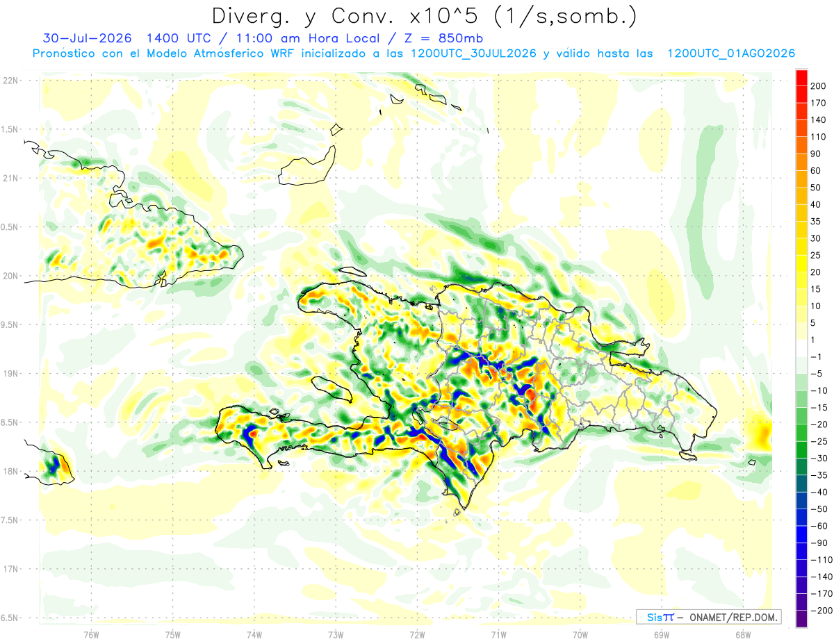Select the -60 color scale label
This screenshot has height=644, width=834.
pyautogui.click(x=819, y=526)
